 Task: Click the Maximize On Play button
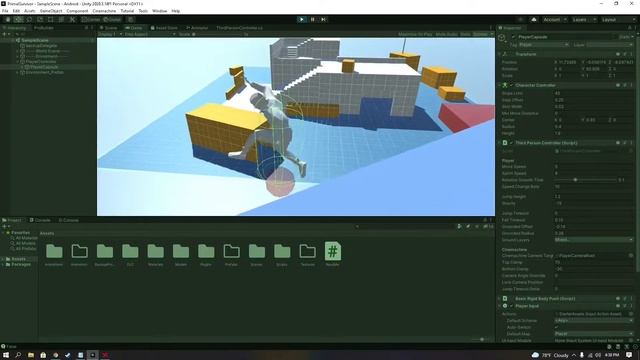[415, 34]
